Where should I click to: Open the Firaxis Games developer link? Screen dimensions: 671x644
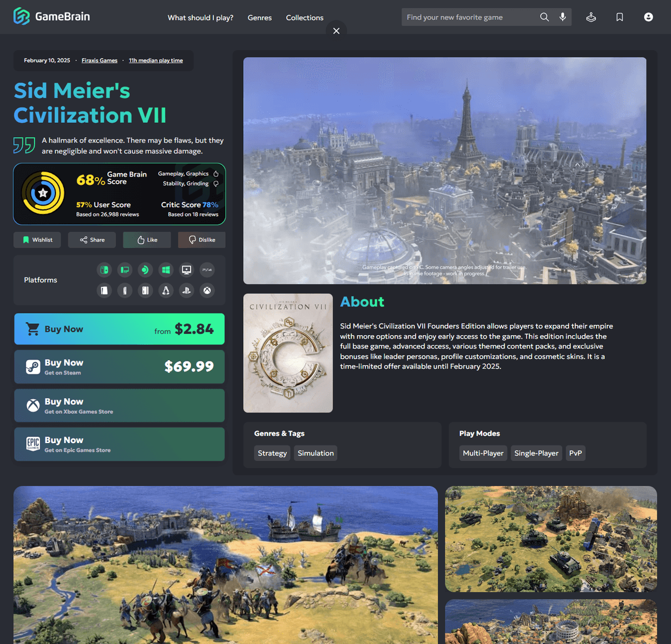pyautogui.click(x=100, y=60)
